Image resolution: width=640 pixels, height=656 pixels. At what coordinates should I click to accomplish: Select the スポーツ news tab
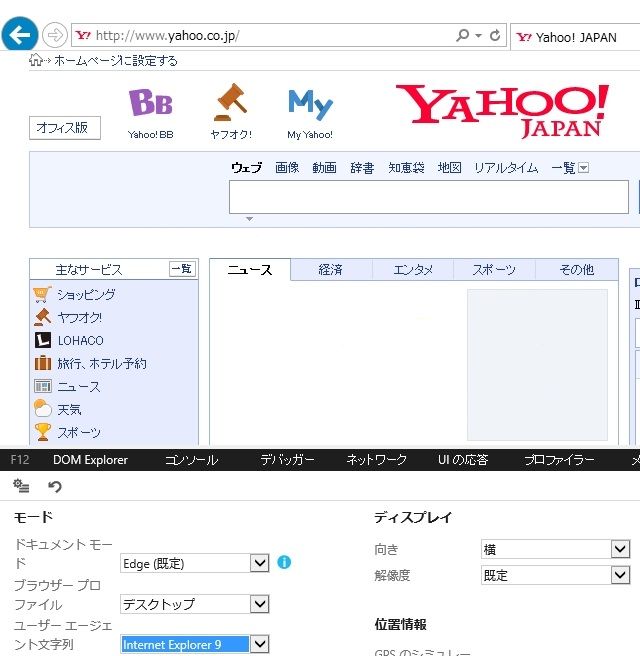[494, 270]
